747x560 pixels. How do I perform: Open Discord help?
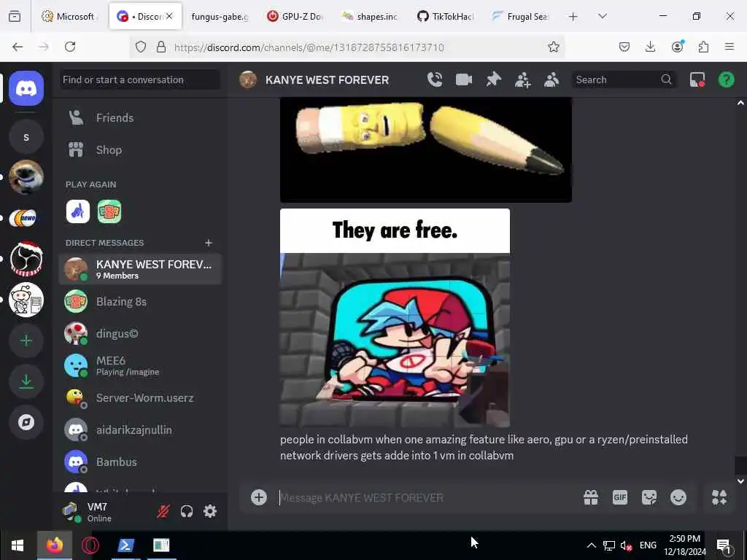point(726,79)
